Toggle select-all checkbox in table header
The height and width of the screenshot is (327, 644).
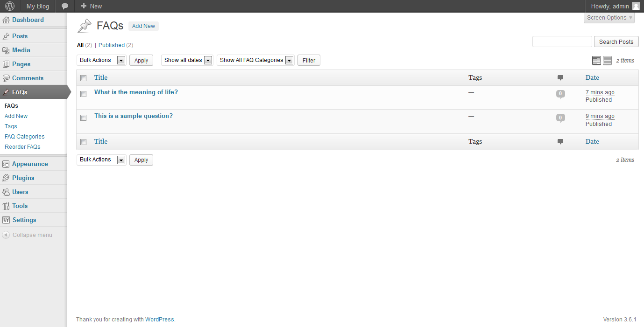point(84,78)
